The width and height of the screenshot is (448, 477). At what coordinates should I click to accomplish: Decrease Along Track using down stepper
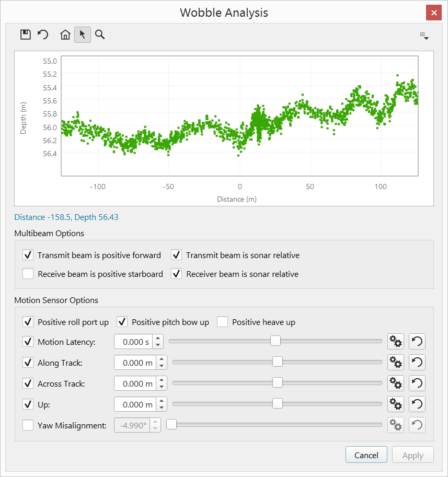click(x=162, y=366)
